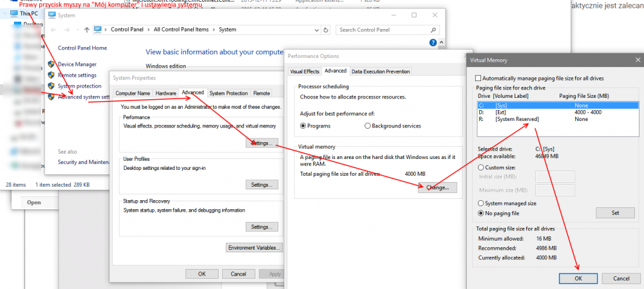Select drive C: [Sys] row
This screenshot has height=289, width=644.
click(558, 105)
